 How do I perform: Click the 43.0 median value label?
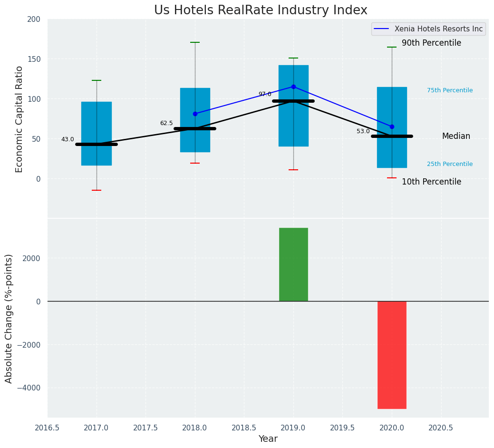point(68,139)
